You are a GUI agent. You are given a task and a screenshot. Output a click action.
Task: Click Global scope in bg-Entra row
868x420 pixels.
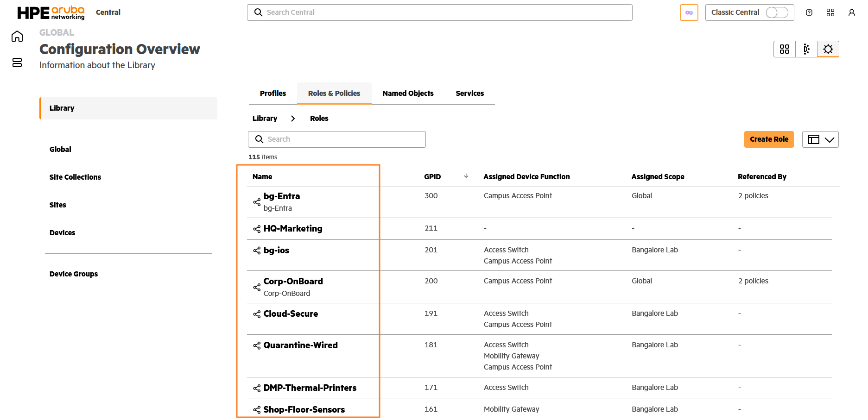(642, 196)
